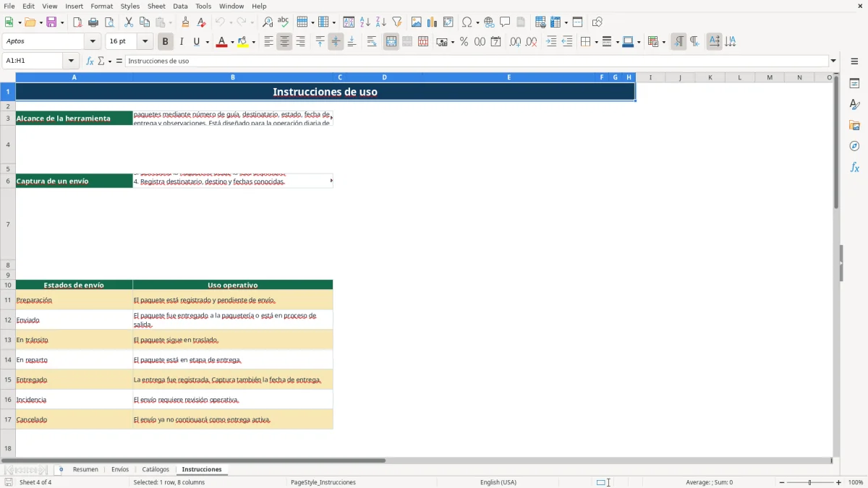The height and width of the screenshot is (488, 868).
Task: Click the PageStyle_Instrucciones status field
Action: click(x=323, y=482)
